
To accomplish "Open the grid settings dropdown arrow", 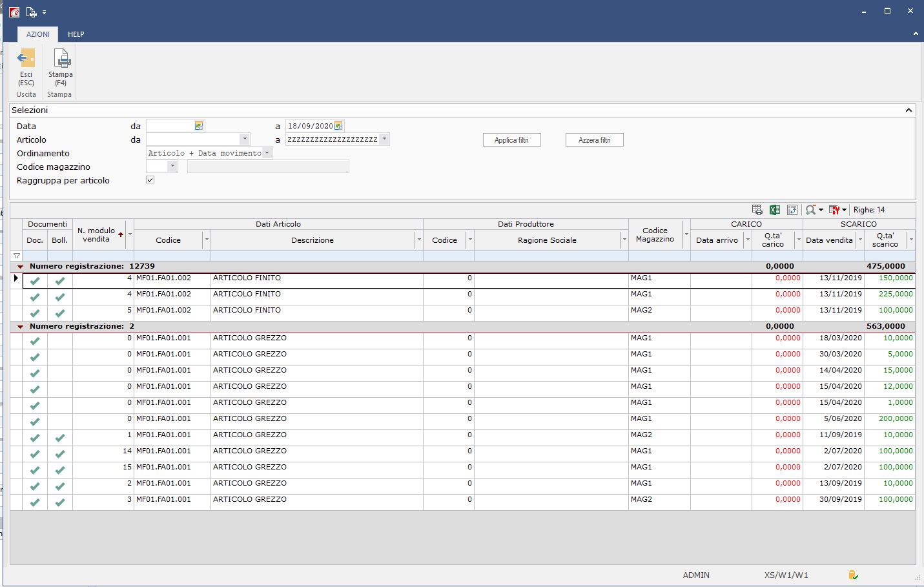I will (844, 210).
